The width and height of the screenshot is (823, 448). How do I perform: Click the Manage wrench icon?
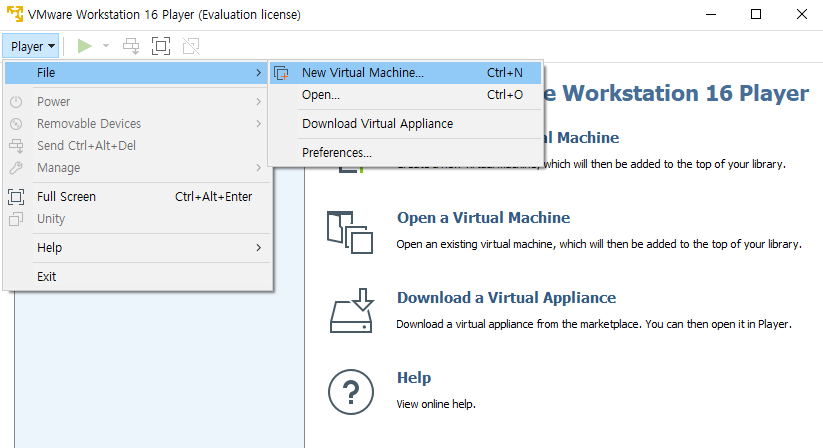16,168
